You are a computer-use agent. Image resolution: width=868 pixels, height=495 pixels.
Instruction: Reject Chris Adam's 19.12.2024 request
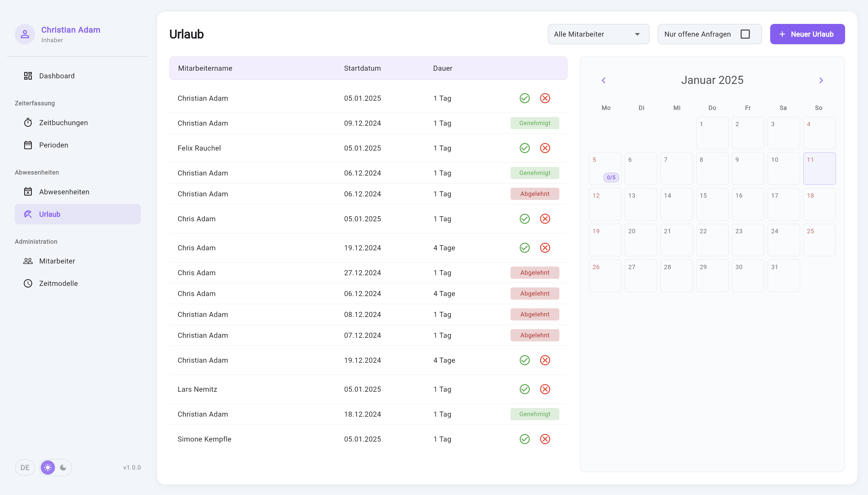point(545,248)
